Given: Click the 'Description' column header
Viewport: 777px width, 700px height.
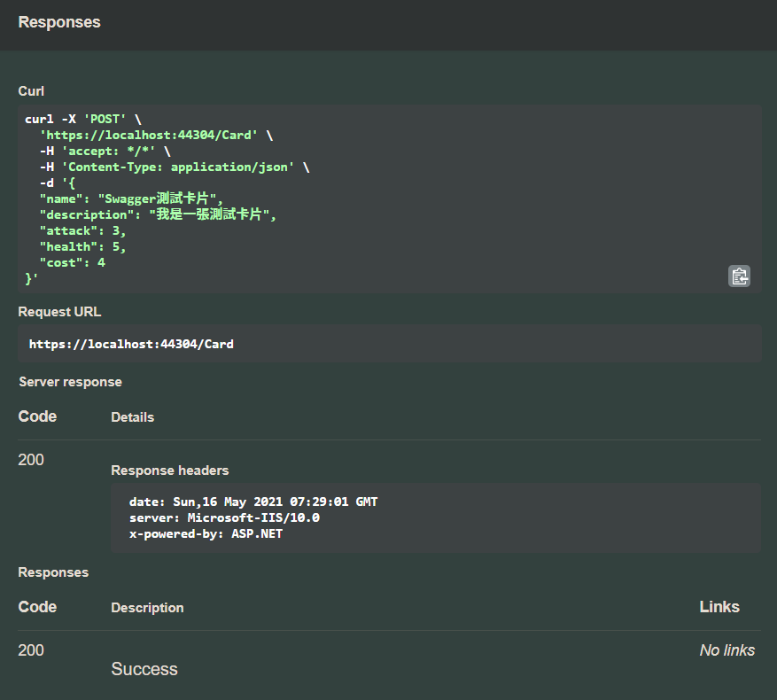Looking at the screenshot, I should [147, 608].
